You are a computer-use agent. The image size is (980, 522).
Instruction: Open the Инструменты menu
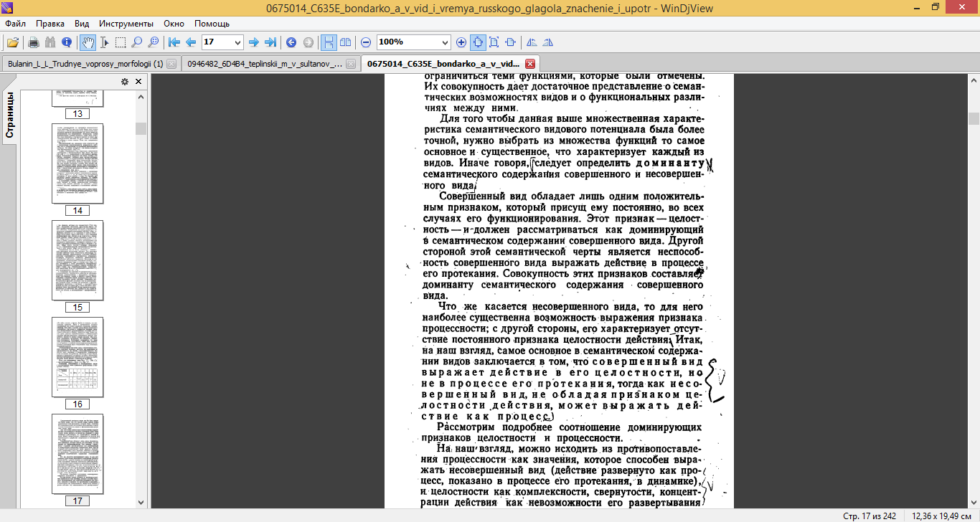pyautogui.click(x=126, y=23)
